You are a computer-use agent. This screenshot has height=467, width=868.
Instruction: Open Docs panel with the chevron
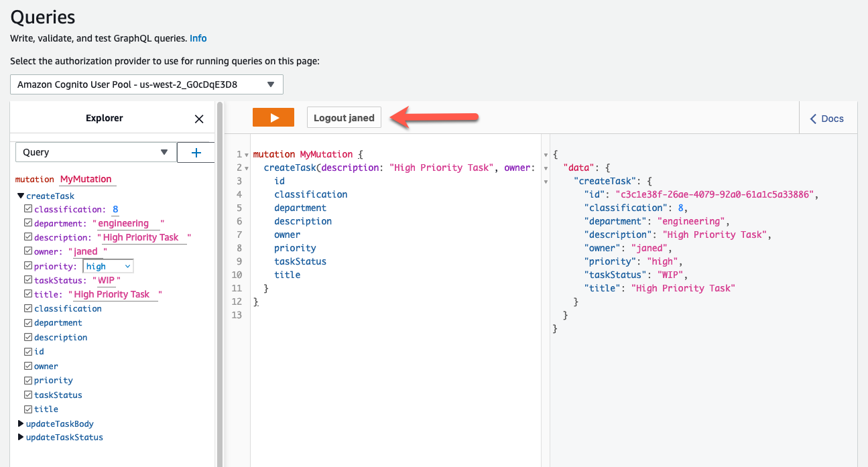coord(827,119)
